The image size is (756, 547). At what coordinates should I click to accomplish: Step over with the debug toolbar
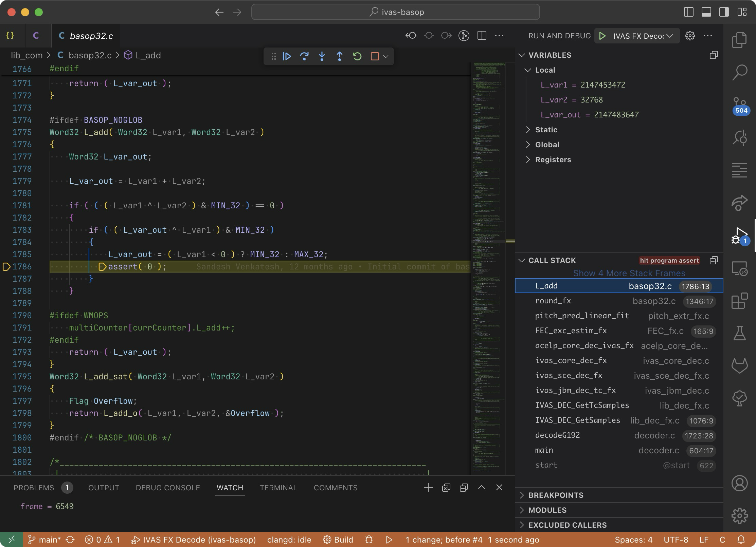[x=304, y=56]
